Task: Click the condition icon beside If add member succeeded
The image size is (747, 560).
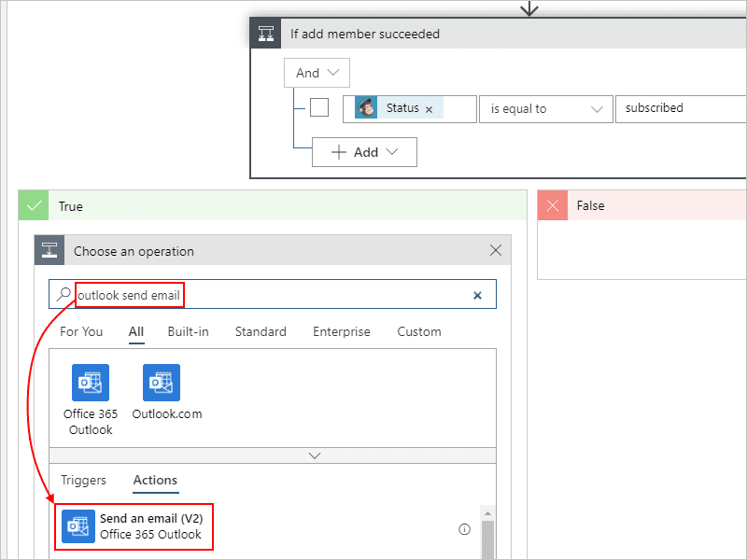Action: [x=266, y=34]
